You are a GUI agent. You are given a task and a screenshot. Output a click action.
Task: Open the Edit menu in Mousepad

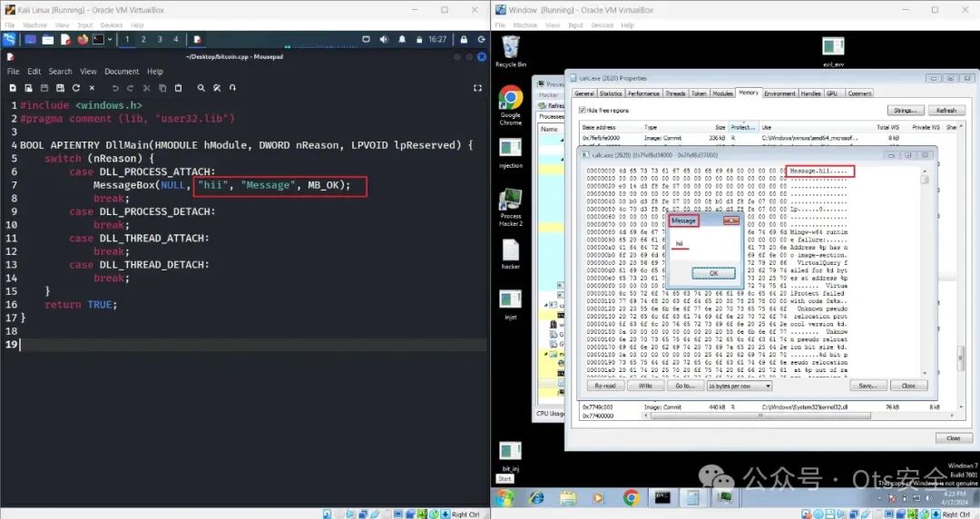pos(34,72)
